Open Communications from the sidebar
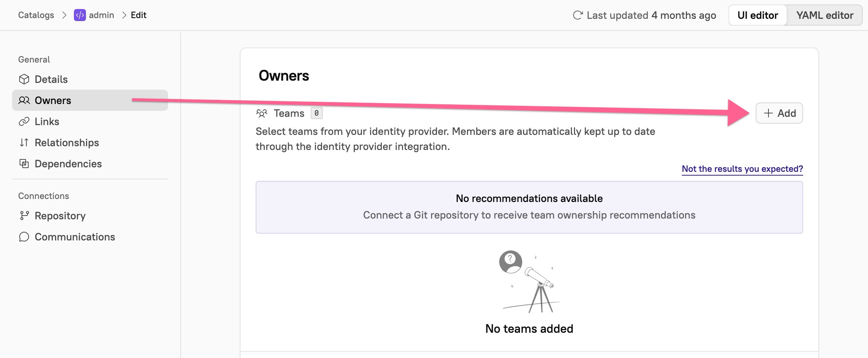 75,237
